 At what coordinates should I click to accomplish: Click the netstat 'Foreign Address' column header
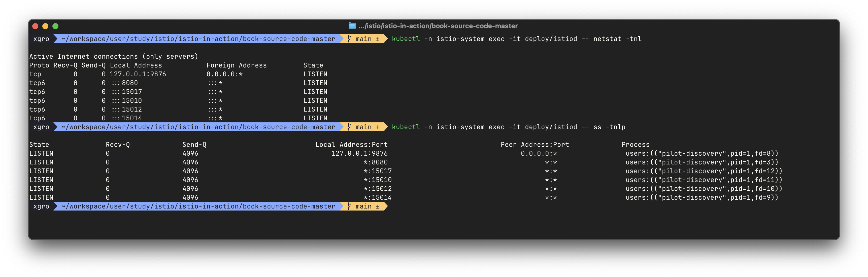(237, 65)
